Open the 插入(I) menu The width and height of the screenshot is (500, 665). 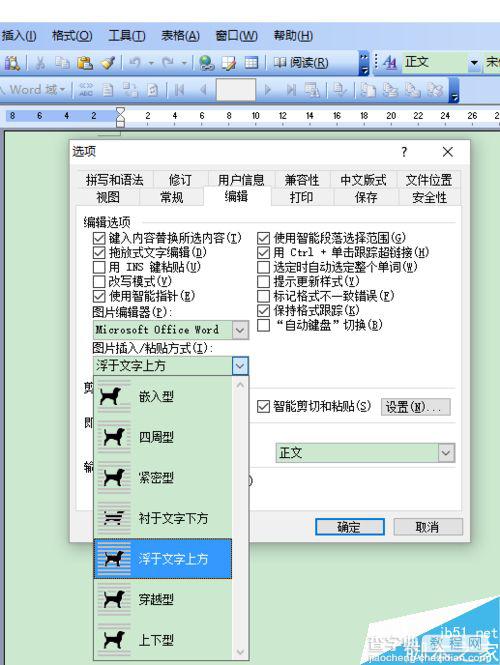point(19,36)
